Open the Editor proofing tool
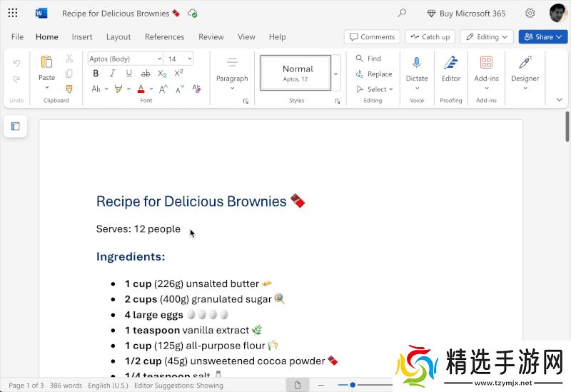 coord(450,63)
